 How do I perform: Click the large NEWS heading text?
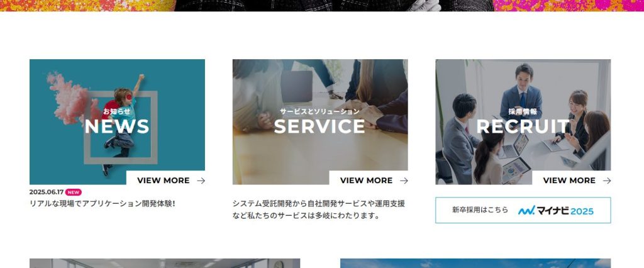pyautogui.click(x=117, y=126)
